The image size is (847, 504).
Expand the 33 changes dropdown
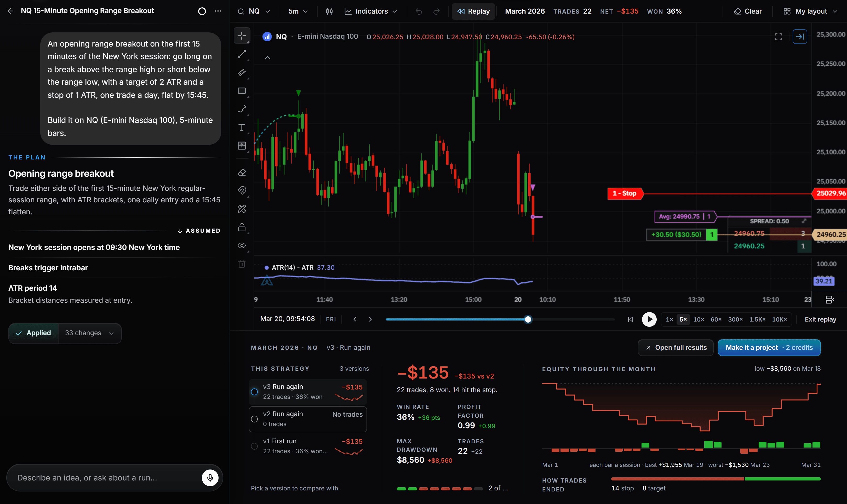tap(89, 333)
